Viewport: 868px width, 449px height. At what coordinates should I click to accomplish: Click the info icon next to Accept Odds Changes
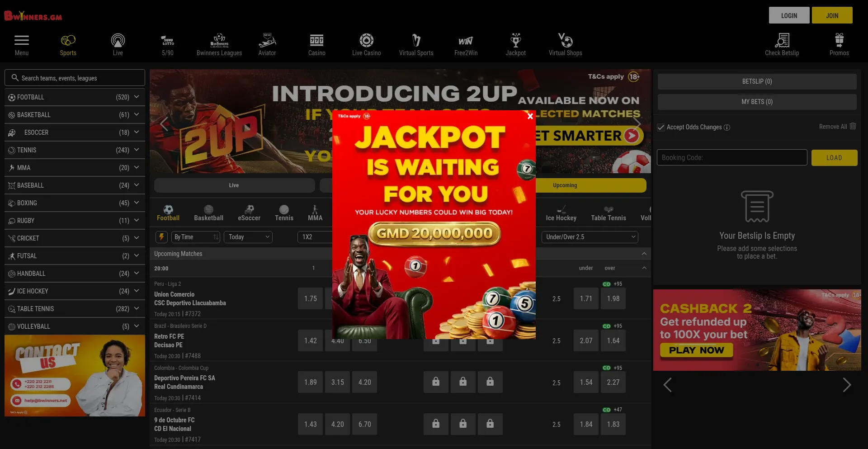(727, 128)
